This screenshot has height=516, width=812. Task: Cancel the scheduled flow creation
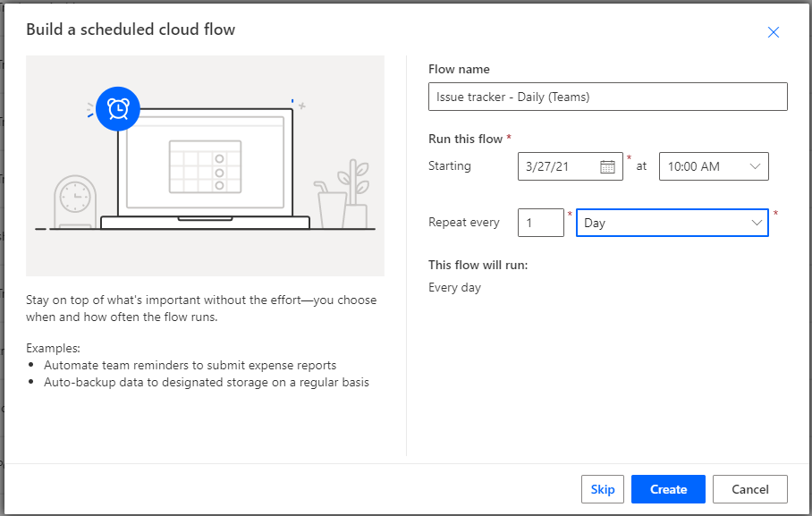coord(749,489)
